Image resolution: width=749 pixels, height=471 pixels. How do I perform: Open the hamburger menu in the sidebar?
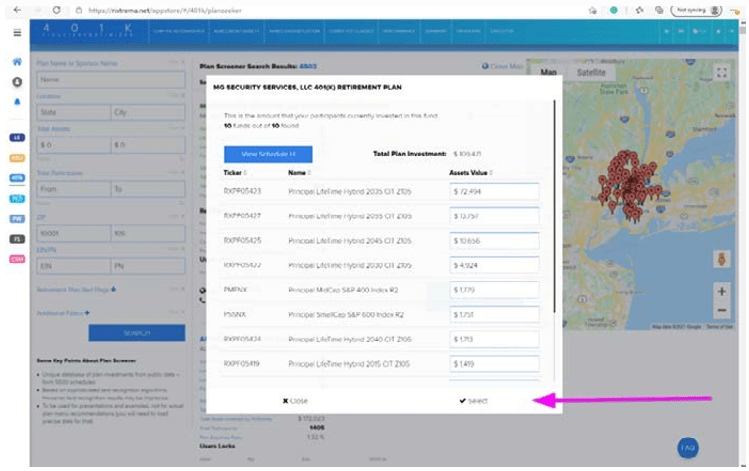pyautogui.click(x=17, y=32)
